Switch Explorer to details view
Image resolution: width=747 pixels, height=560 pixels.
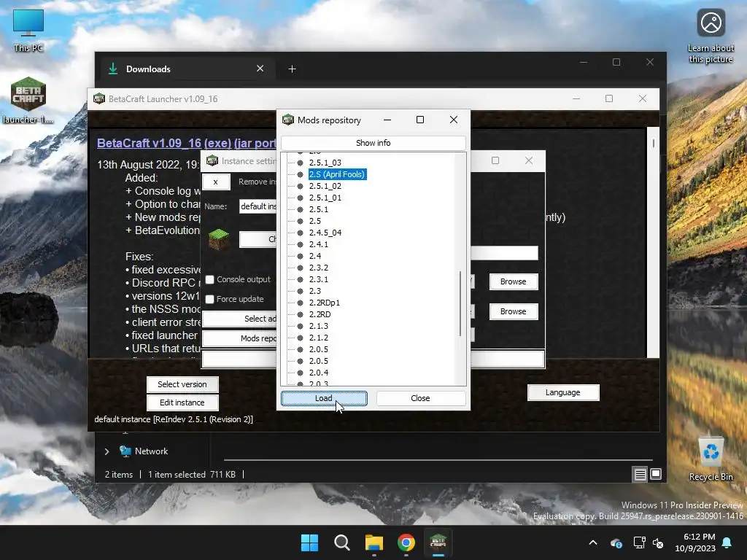point(640,474)
